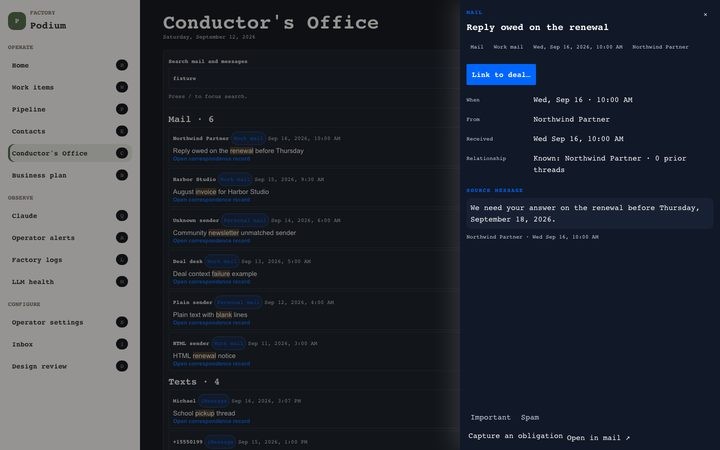Click the Mail · 6 section heading
720x450 pixels.
(191, 119)
